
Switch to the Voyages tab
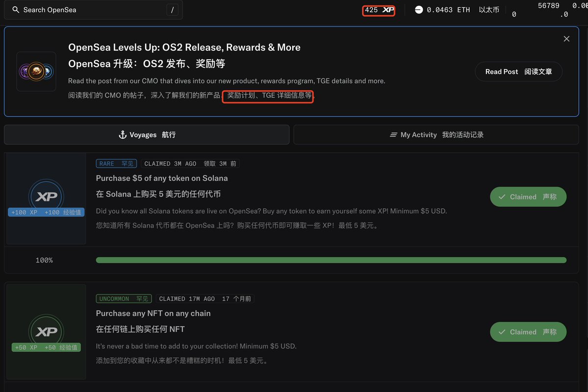click(147, 135)
